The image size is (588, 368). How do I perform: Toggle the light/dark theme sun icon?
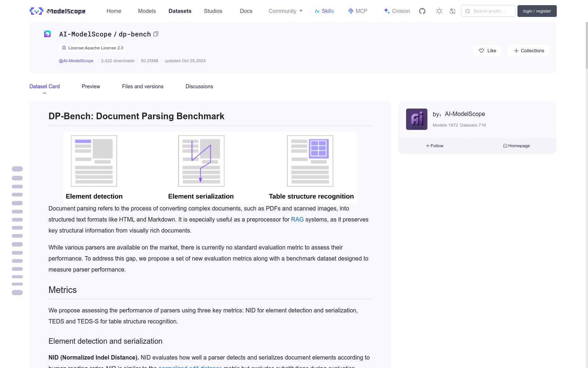tap(439, 11)
